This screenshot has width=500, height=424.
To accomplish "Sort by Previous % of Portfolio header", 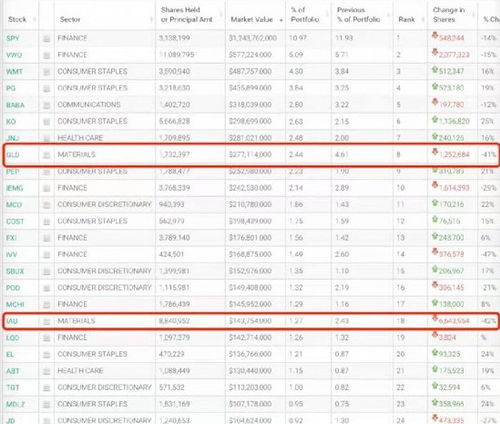I will pos(359,15).
